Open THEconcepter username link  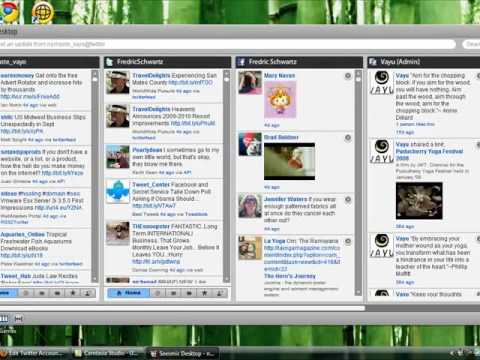pos(151,226)
